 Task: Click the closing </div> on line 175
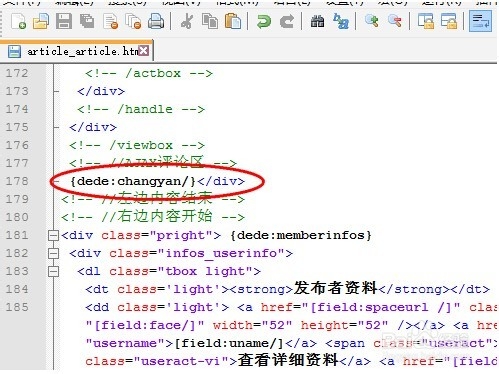point(93,127)
